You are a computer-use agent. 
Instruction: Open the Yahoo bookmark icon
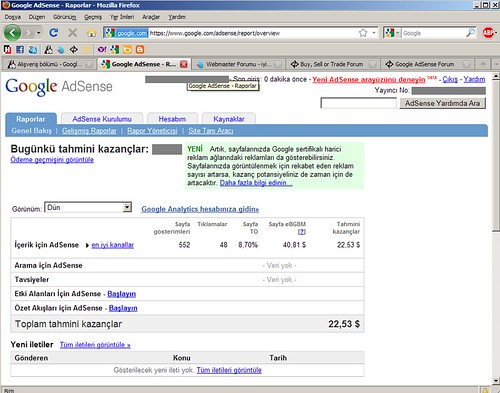(x=102, y=50)
